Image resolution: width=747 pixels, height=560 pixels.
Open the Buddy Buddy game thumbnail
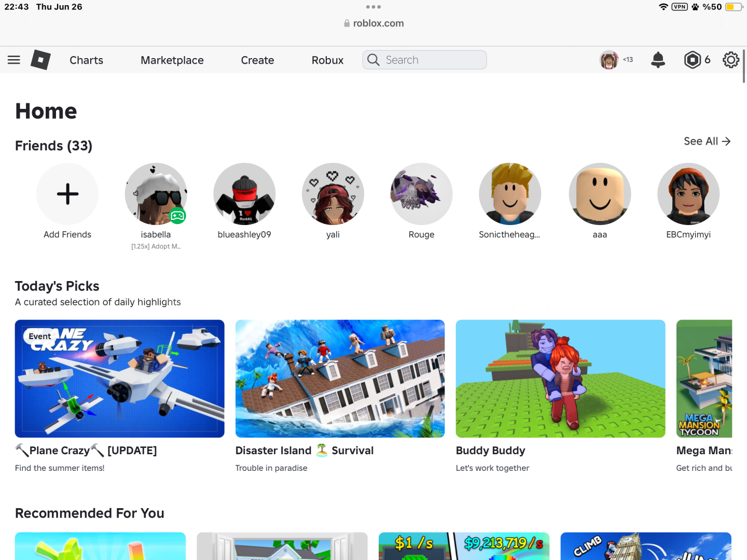560,379
